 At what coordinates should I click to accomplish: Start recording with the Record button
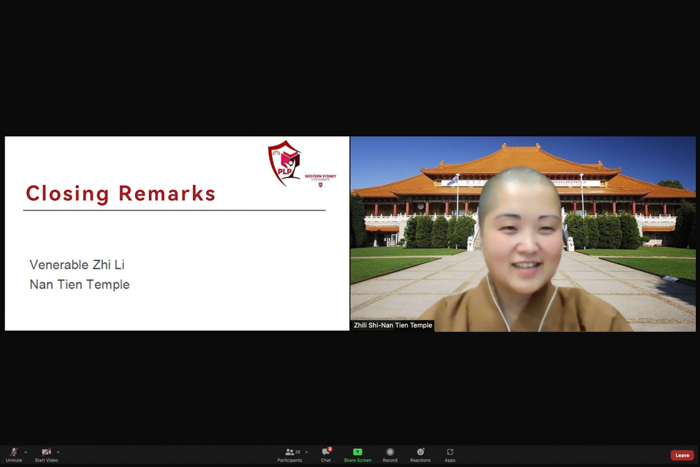(390, 455)
